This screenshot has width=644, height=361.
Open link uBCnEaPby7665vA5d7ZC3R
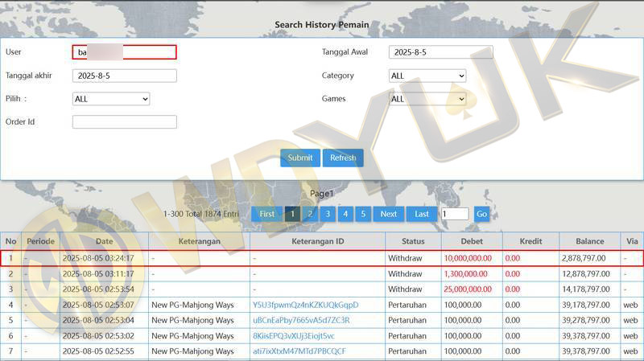(301, 320)
